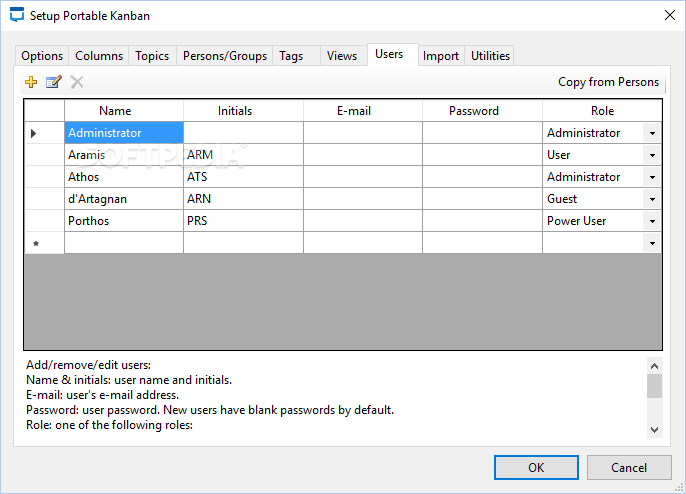Click the E-mail cell for Porthos
Image resolution: width=686 pixels, height=494 pixels.
click(x=363, y=221)
